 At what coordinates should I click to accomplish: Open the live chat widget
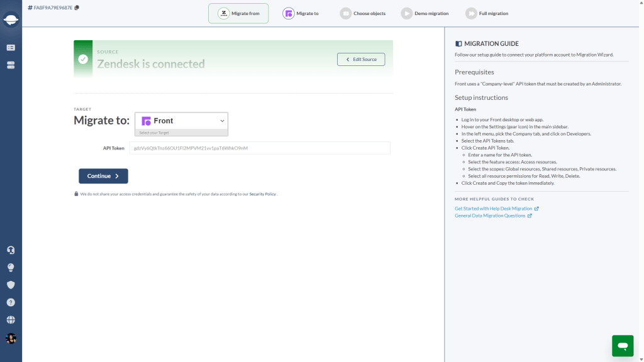pyautogui.click(x=623, y=346)
